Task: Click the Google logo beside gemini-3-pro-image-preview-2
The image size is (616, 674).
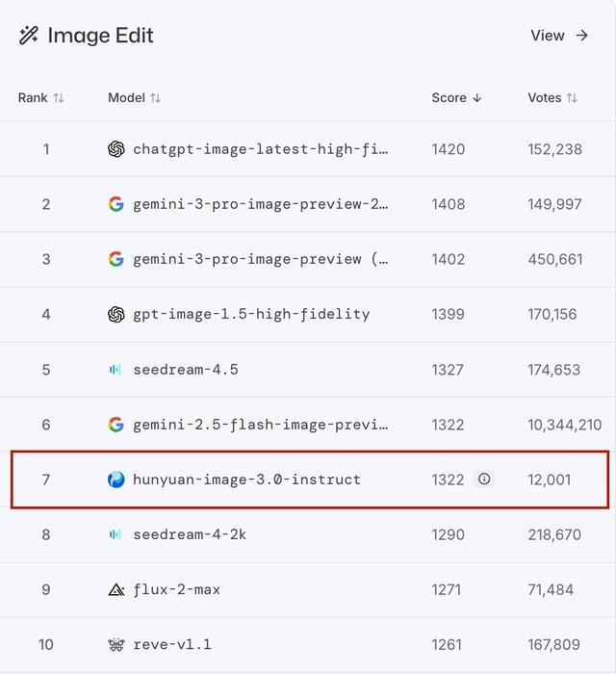Action: coord(116,204)
